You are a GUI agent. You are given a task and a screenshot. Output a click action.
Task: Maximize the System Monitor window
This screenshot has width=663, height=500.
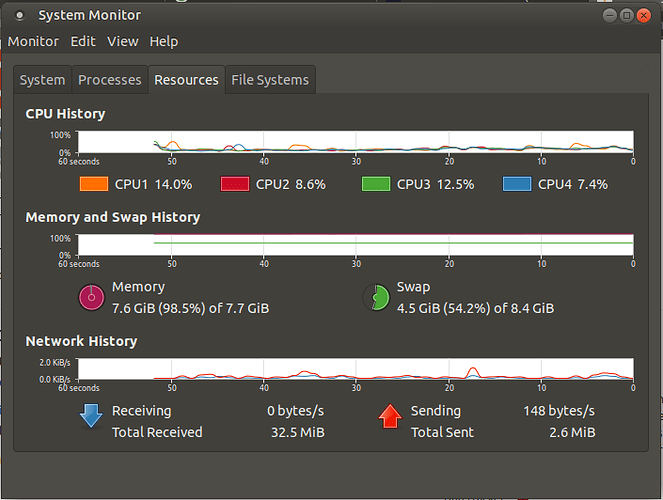tap(627, 16)
